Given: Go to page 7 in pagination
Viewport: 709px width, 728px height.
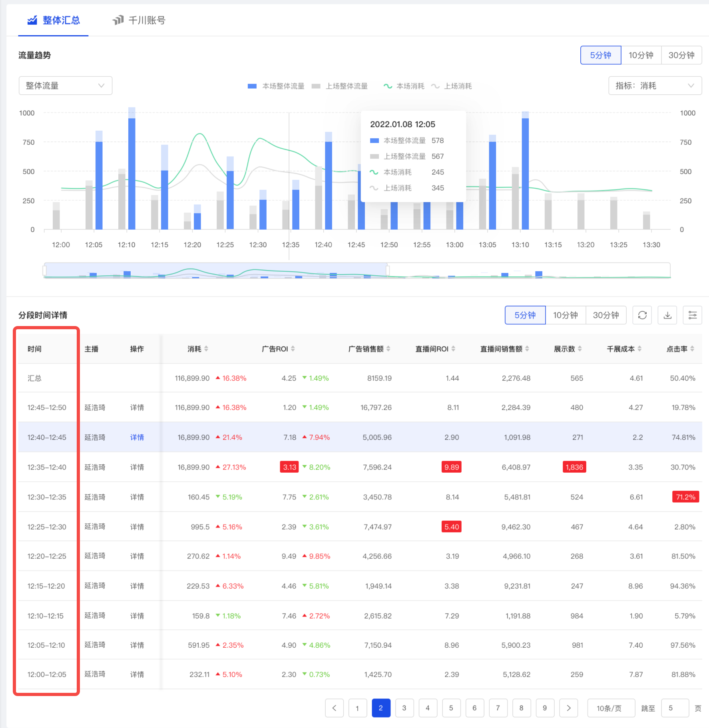Looking at the screenshot, I should coord(498,708).
